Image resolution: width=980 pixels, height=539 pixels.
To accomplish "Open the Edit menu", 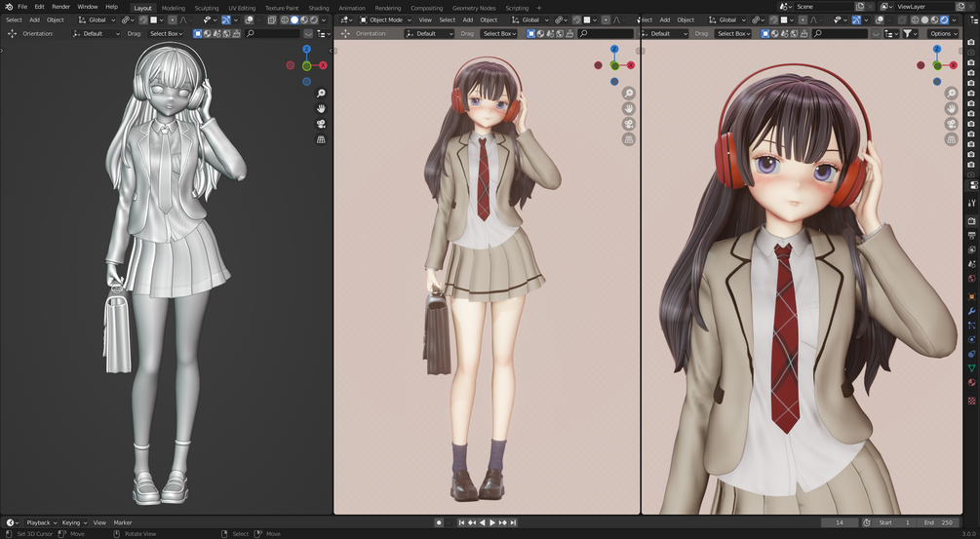I will pos(39,7).
